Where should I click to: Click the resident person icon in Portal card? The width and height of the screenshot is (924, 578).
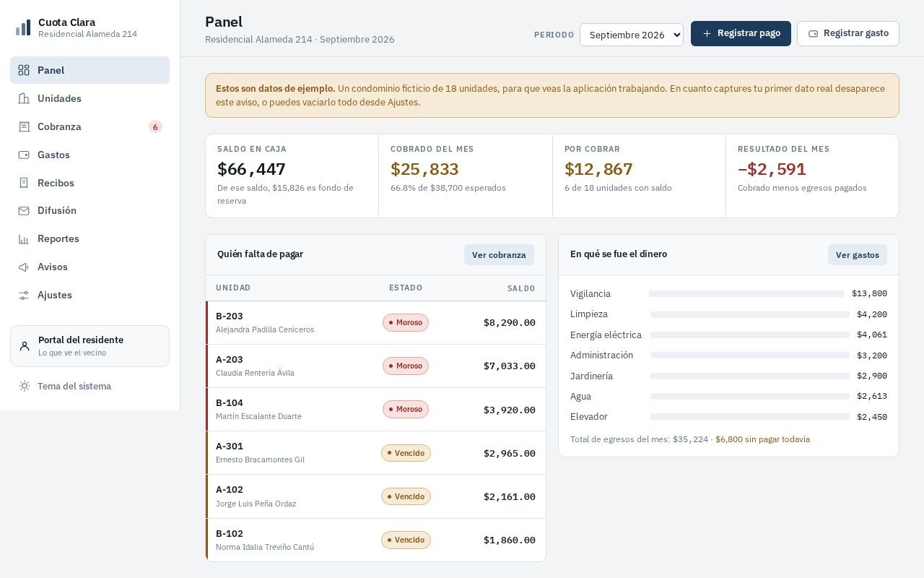(x=25, y=346)
